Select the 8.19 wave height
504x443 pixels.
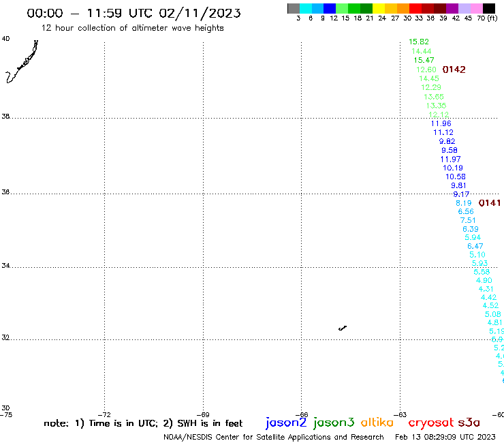pyautogui.click(x=464, y=203)
